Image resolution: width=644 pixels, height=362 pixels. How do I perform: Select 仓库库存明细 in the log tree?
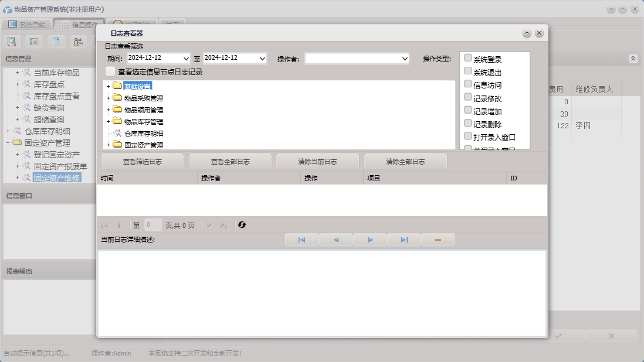tap(144, 134)
